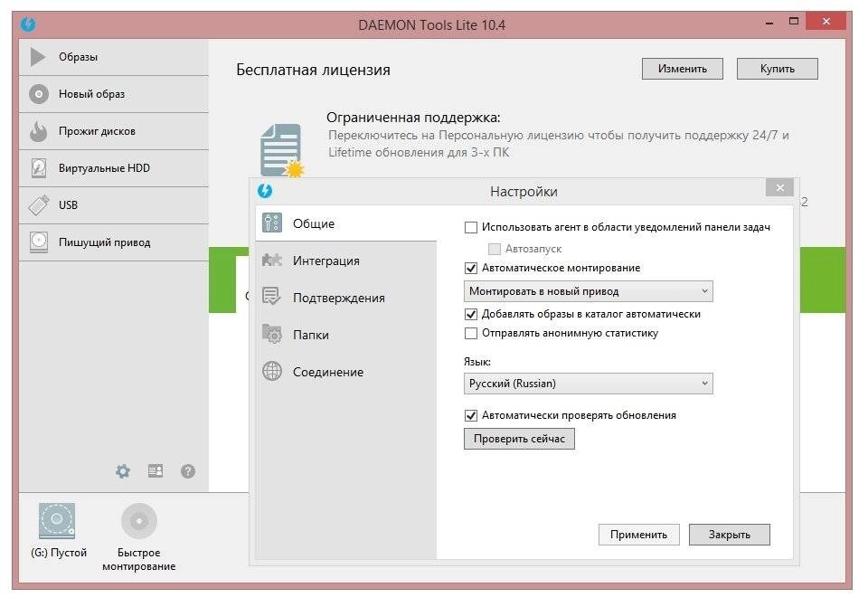This screenshot has width=868, height=607.
Task: Switch to the Общие settings tab
Action: tap(346, 223)
